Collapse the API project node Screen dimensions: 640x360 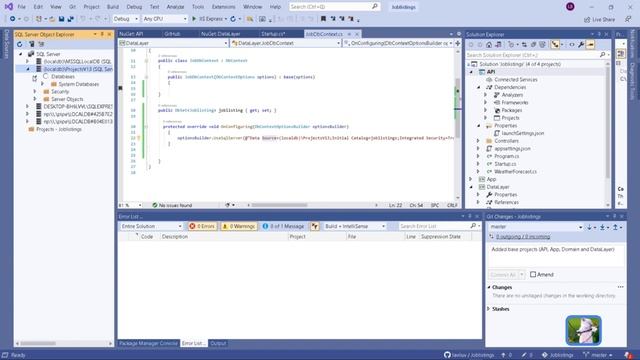[472, 72]
